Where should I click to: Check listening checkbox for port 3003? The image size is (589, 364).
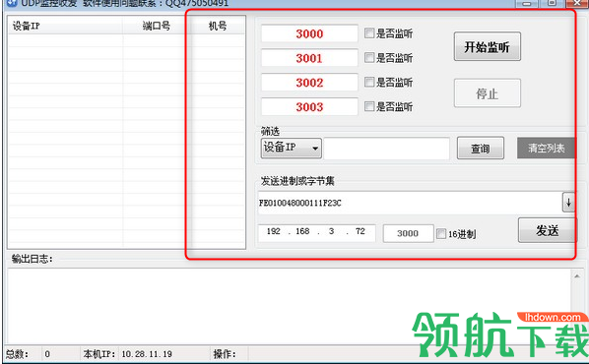point(369,106)
